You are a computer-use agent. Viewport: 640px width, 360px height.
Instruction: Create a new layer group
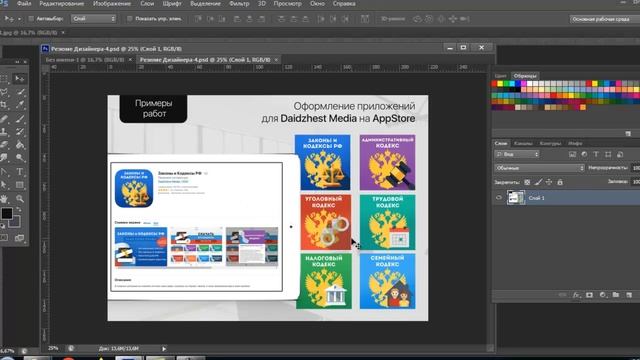point(616,295)
